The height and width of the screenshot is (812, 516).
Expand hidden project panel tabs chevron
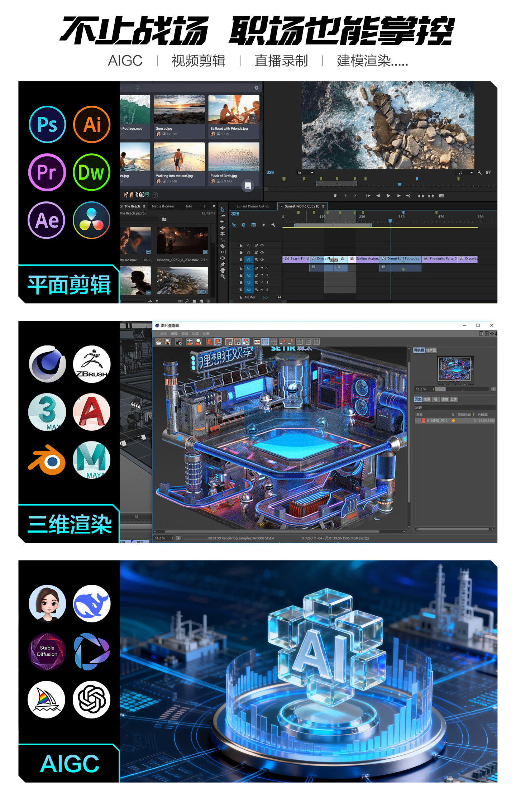[214, 206]
